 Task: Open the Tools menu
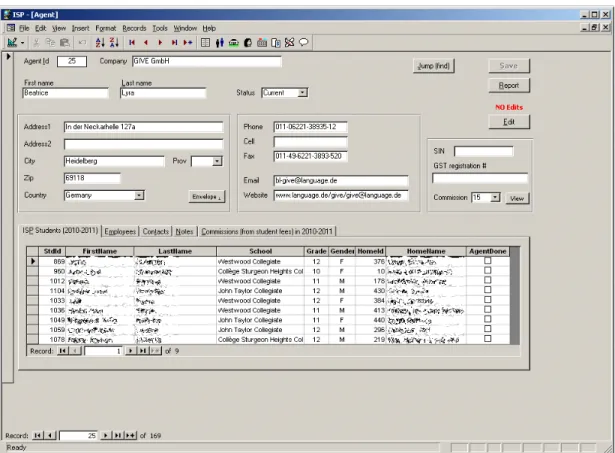160,28
